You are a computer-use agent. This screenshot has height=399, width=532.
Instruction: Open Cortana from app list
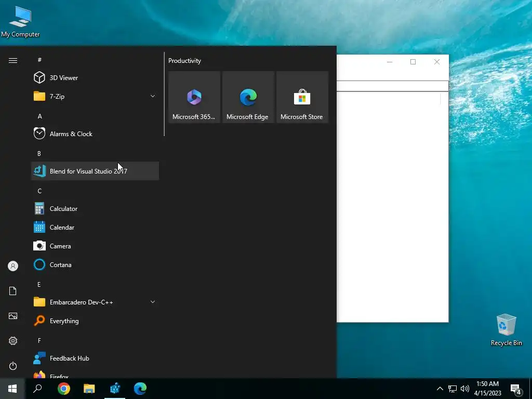(95, 264)
